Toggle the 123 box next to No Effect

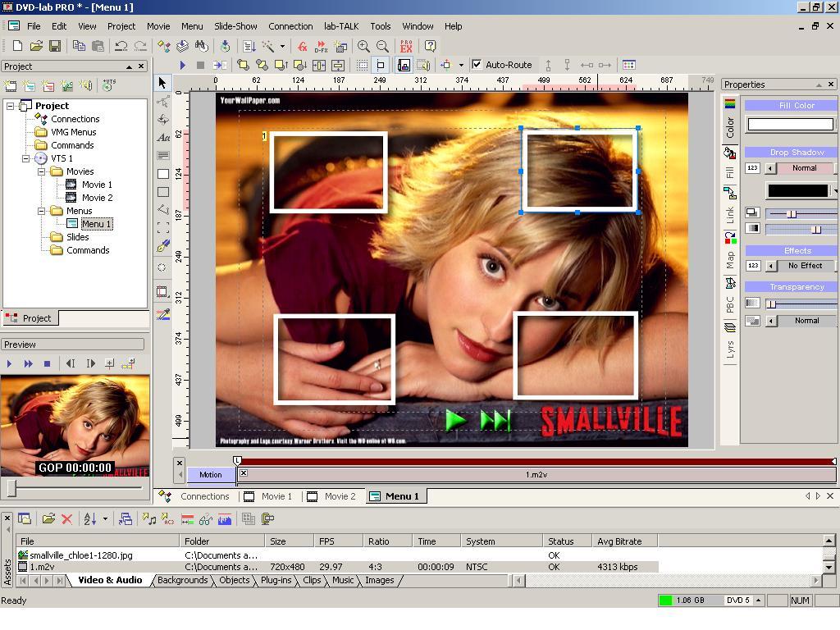[x=753, y=266]
